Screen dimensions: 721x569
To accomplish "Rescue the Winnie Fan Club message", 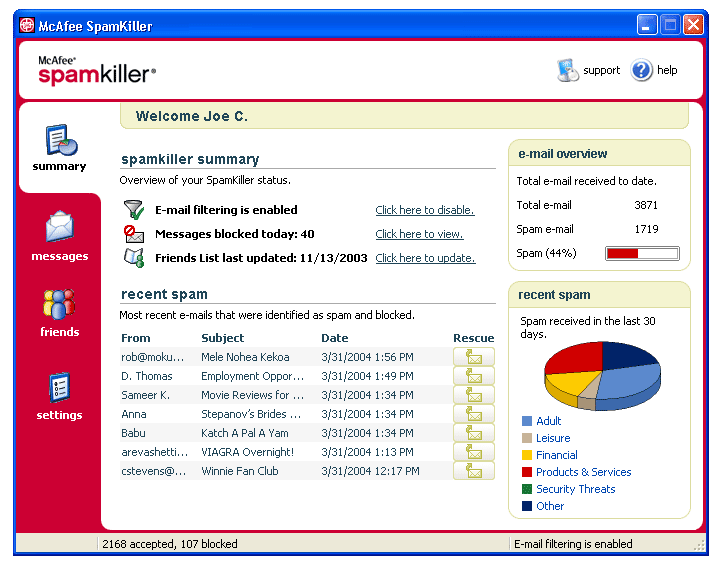I will click(x=474, y=471).
